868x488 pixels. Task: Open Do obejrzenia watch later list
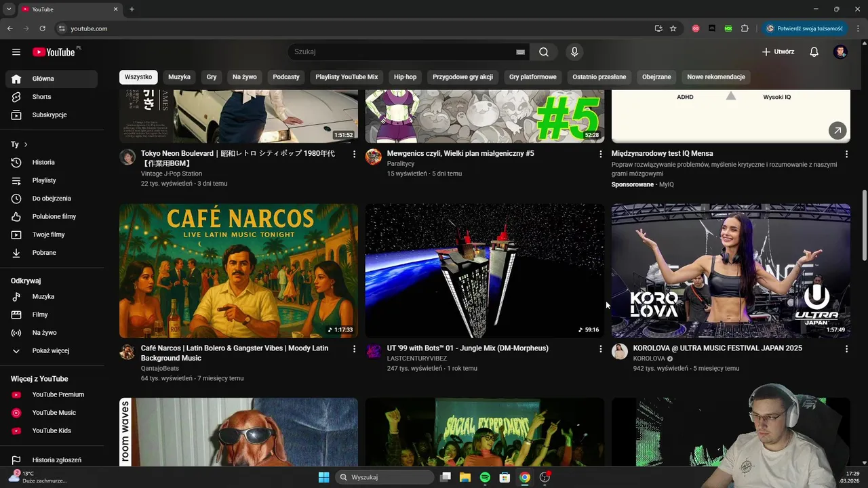pos(52,199)
